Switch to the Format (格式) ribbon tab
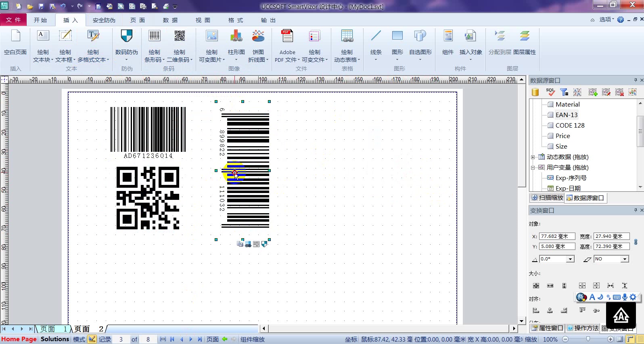644x344 pixels. [x=236, y=20]
